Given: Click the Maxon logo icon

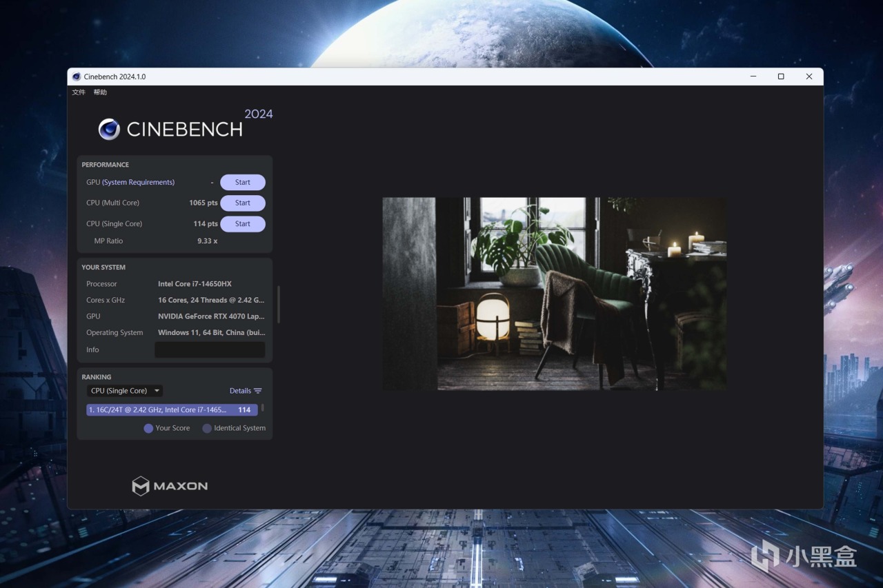Looking at the screenshot, I should [141, 486].
